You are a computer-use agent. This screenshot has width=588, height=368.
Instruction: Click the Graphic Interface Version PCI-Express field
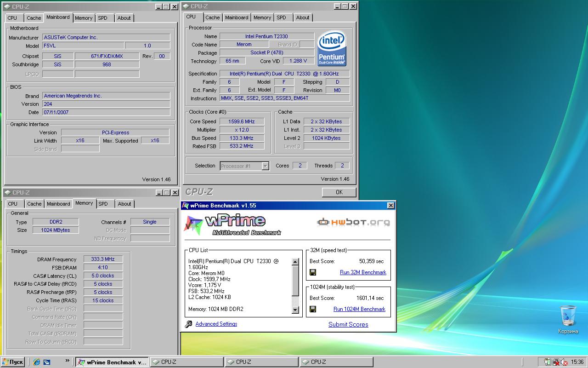point(115,132)
